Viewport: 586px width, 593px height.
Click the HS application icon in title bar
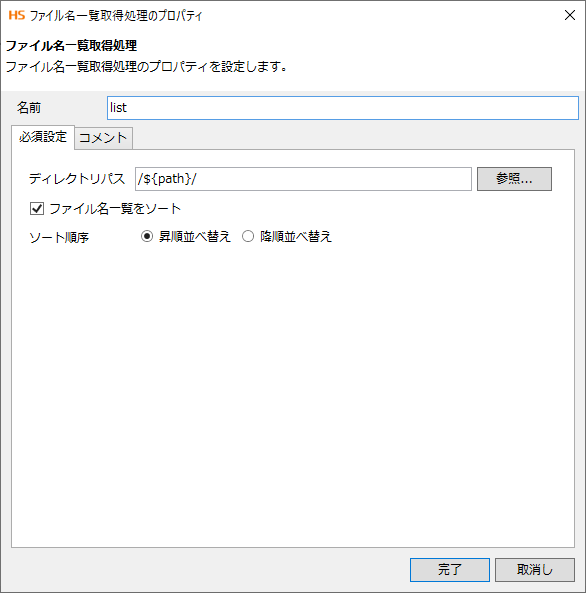tap(17, 15)
